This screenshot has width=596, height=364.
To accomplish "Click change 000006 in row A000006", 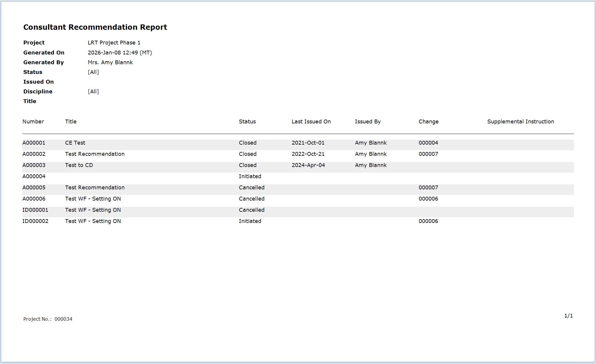I will pos(428,199).
